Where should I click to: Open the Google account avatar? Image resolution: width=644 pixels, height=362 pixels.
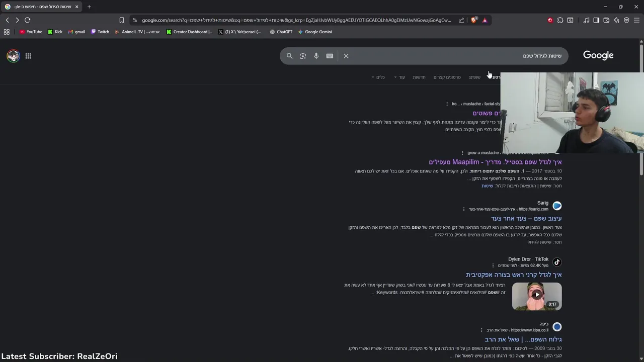(x=13, y=56)
